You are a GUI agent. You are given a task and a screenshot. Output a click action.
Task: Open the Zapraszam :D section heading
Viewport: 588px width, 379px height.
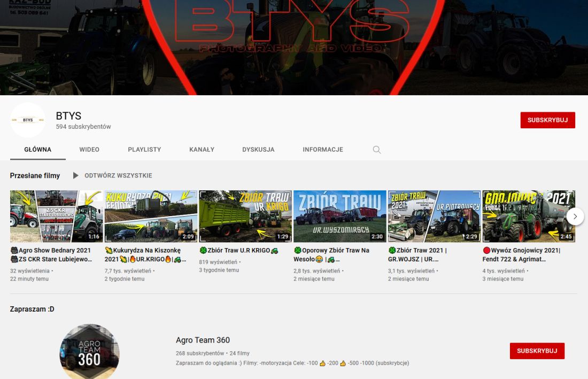[x=32, y=310]
